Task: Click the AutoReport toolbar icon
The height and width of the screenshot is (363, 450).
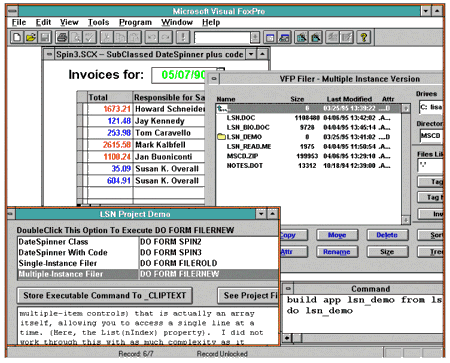Action: 346,37
